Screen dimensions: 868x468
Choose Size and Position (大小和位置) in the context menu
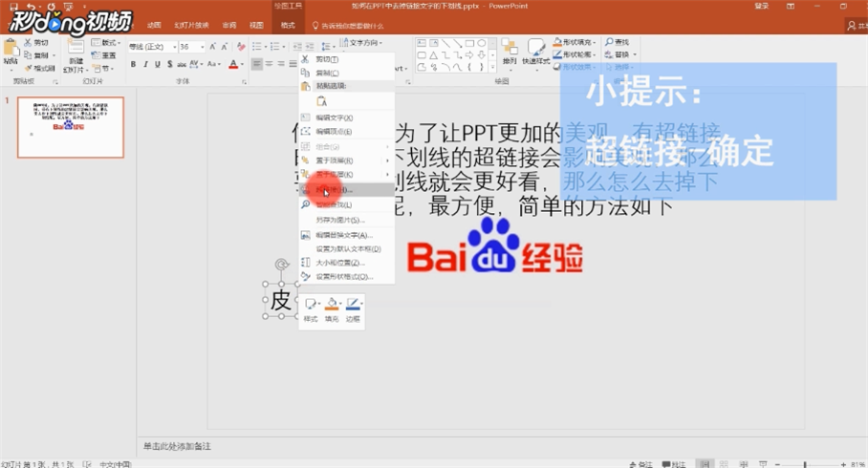coord(347,263)
